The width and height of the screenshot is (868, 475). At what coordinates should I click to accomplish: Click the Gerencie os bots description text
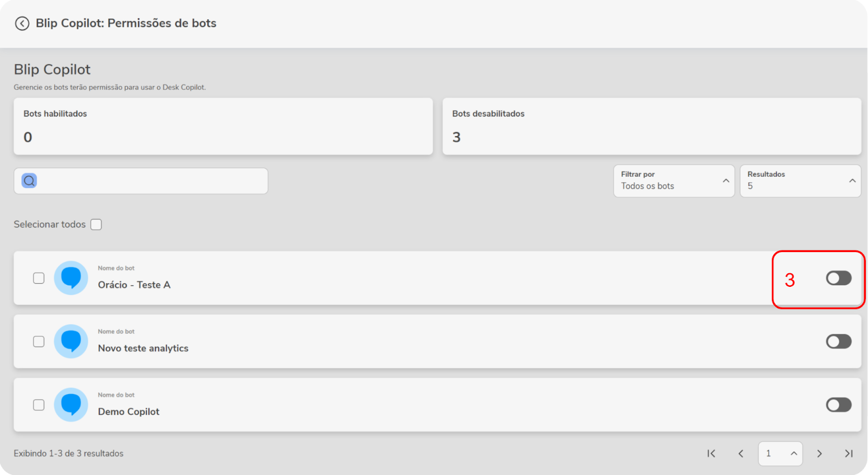(x=110, y=87)
